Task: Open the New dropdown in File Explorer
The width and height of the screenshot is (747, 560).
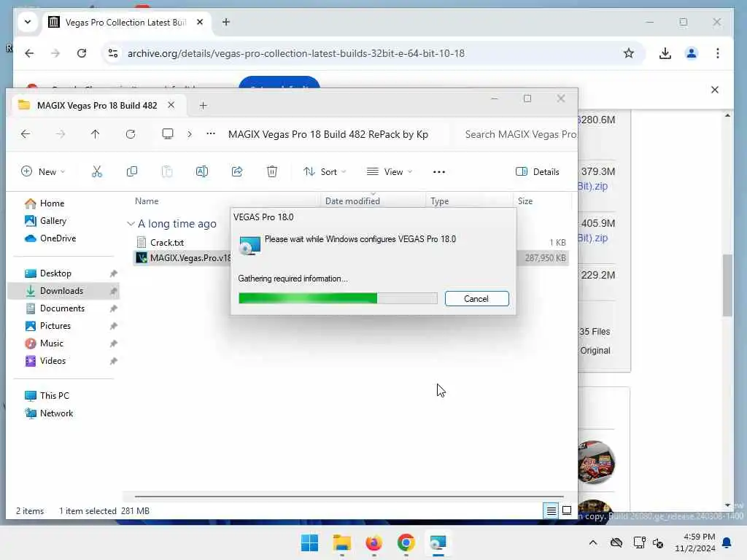Action: tap(43, 171)
